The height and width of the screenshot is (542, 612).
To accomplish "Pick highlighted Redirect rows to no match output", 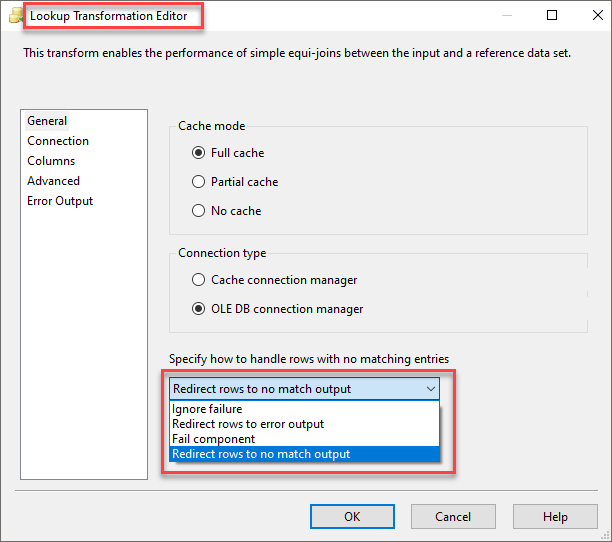I will tap(261, 454).
